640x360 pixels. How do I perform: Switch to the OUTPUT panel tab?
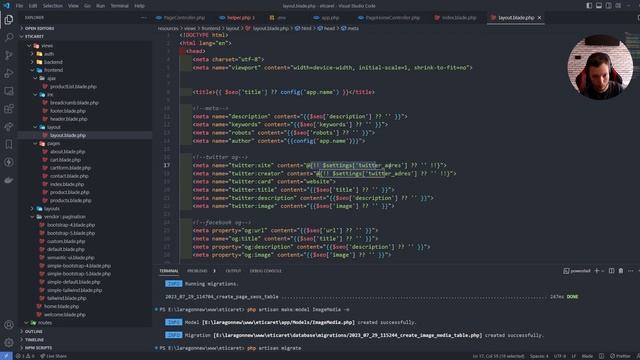click(x=233, y=271)
